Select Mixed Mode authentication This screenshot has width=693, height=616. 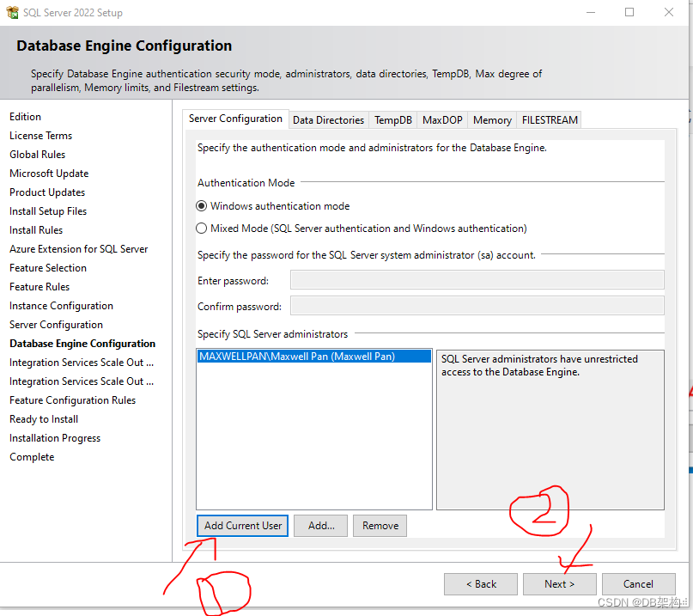[x=201, y=228]
